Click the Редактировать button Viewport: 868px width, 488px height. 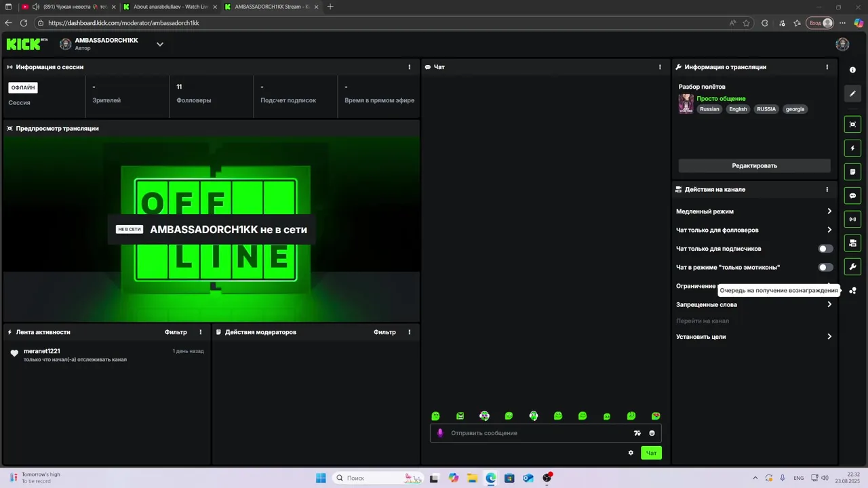[x=754, y=165]
